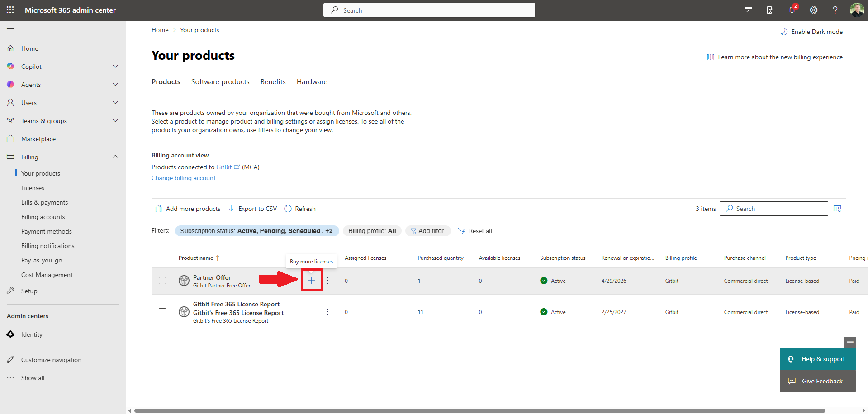Switch to the Software products tab

point(220,82)
